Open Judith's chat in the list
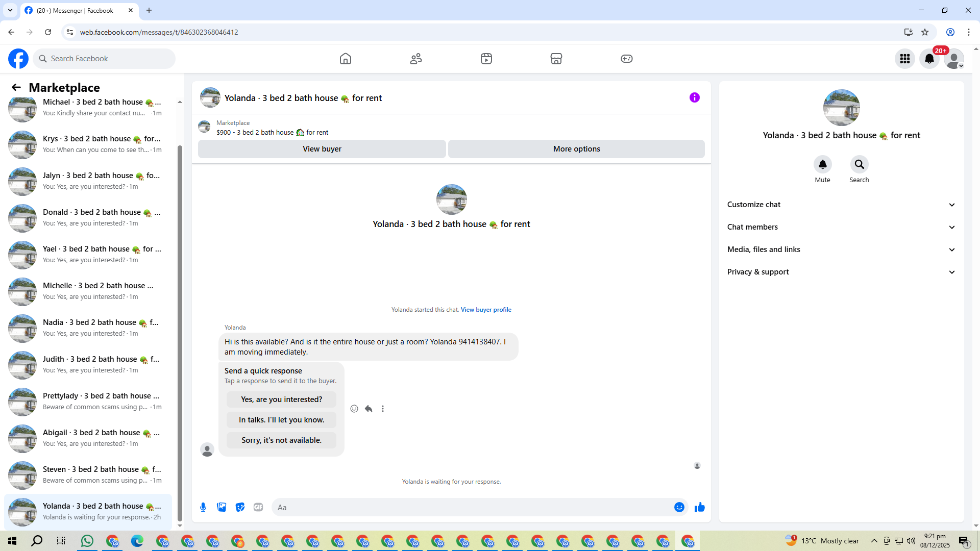This screenshot has width=980, height=551. (x=88, y=365)
